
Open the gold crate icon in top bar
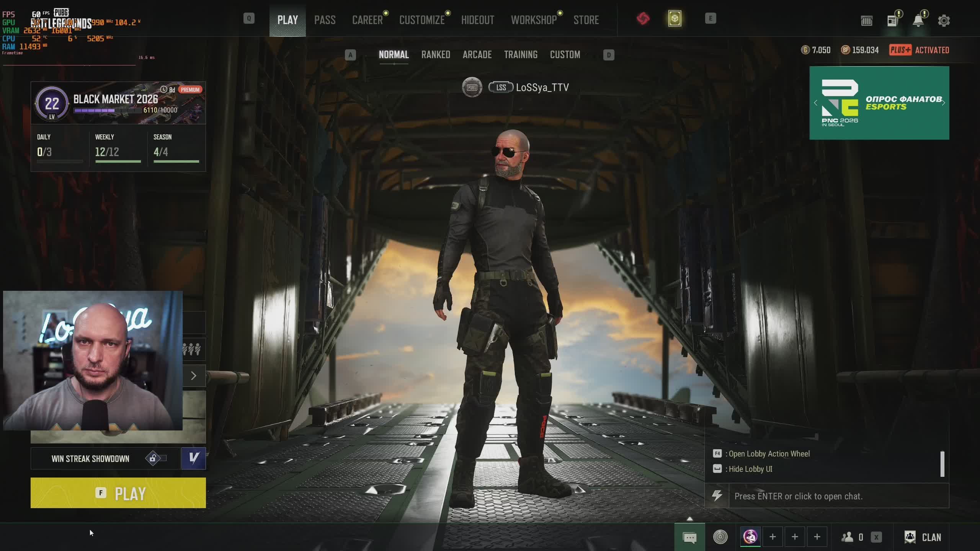point(675,18)
